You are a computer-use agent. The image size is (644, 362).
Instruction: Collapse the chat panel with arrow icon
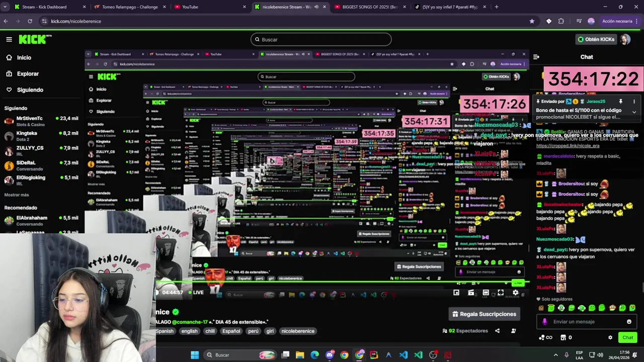point(536,57)
